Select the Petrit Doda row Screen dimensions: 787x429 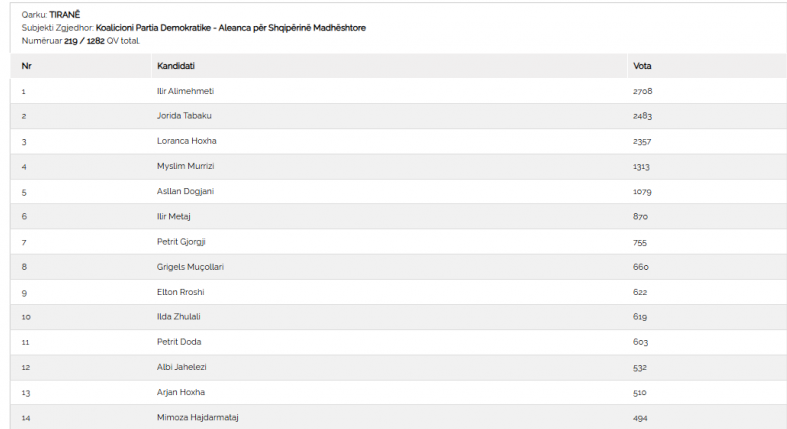click(399, 342)
